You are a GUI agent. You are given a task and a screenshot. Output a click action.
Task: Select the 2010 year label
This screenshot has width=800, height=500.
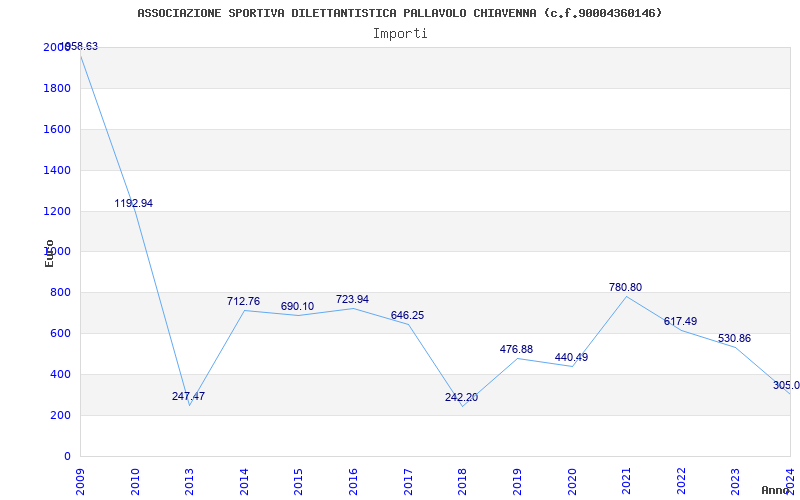(135, 482)
